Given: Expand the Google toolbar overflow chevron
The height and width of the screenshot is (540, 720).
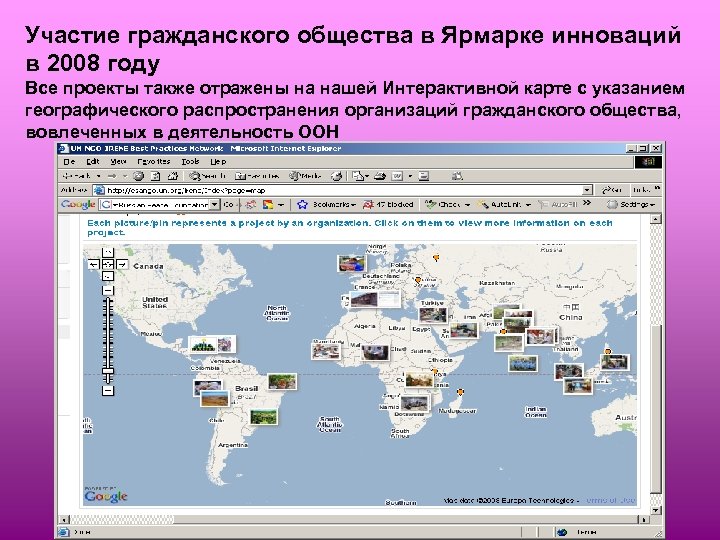Looking at the screenshot, I should coord(587,203).
